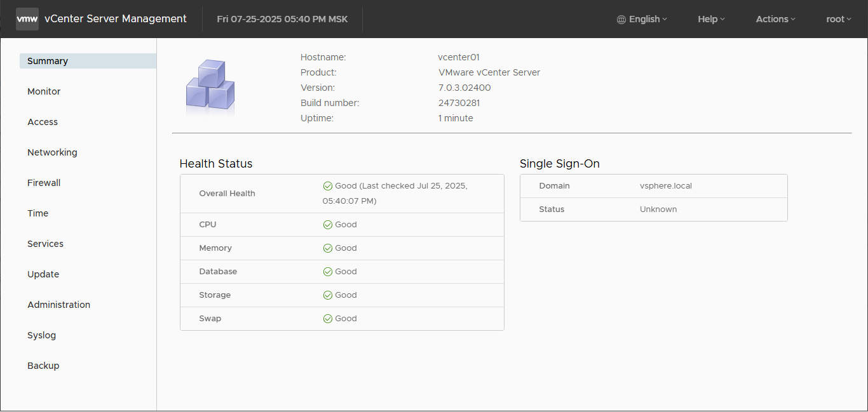Click the Storage Good check icon

click(x=328, y=295)
